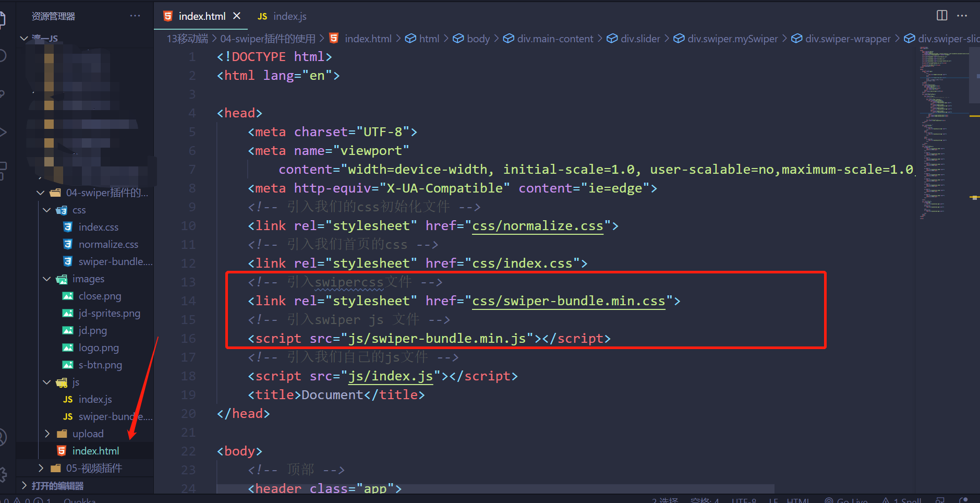
Task: Click the image icon next to jd-sprites.png
Action: click(68, 313)
